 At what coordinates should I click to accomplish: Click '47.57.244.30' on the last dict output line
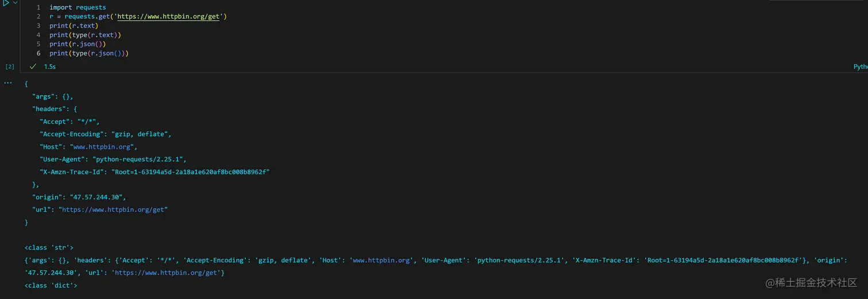point(50,273)
